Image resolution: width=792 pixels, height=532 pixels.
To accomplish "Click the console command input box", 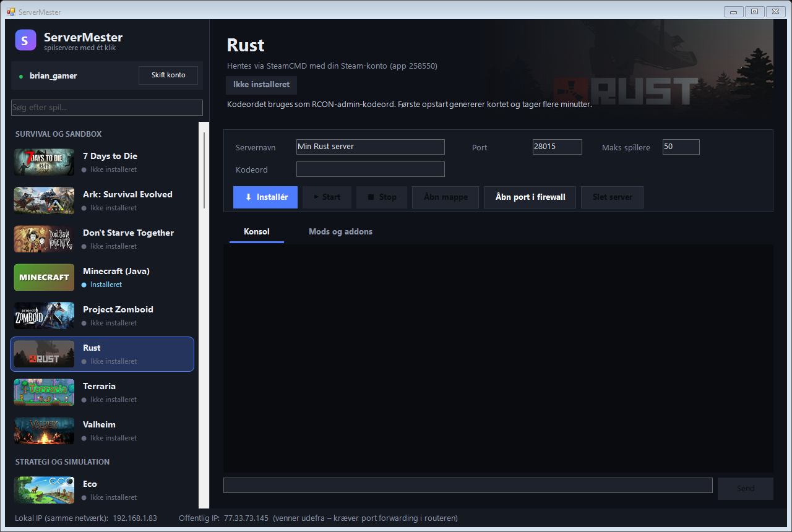I will tap(468, 485).
